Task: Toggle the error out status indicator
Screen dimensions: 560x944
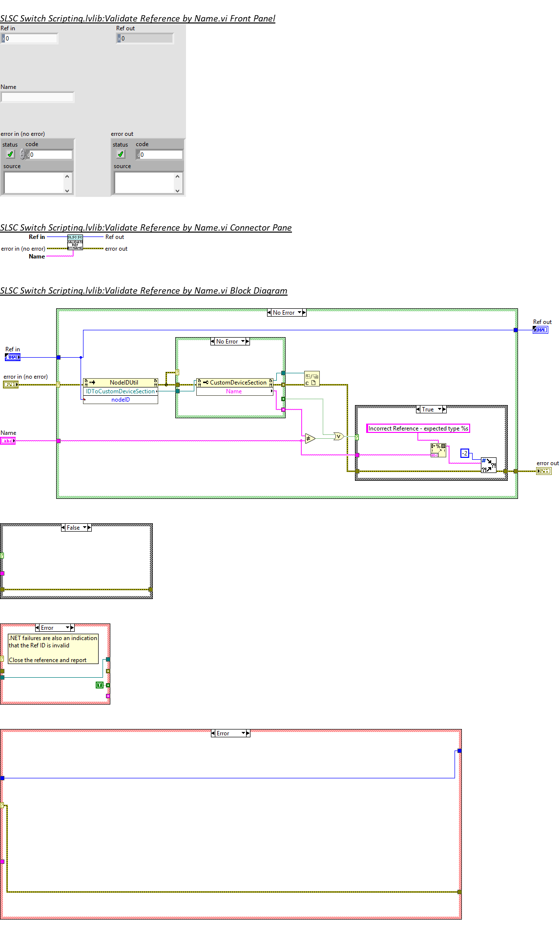Action: (x=120, y=154)
